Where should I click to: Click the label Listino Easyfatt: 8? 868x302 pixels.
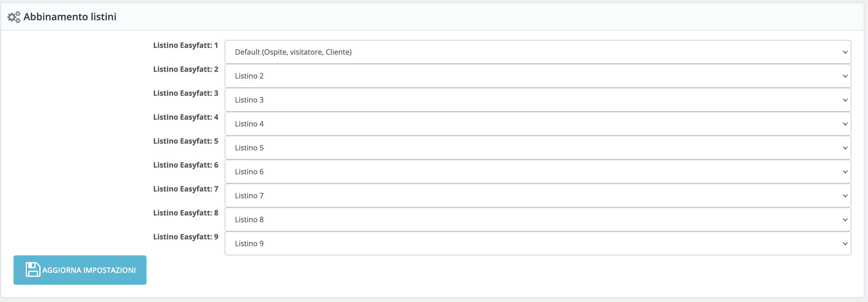[186, 213]
